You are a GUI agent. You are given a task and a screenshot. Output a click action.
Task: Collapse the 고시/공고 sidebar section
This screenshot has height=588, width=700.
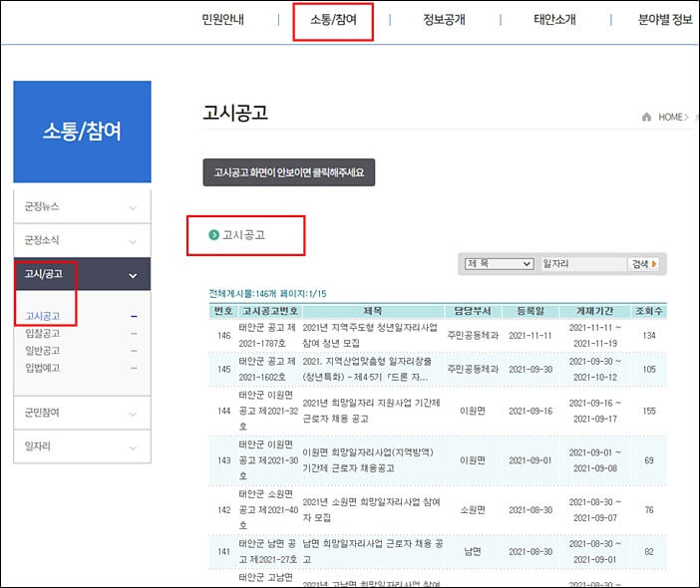[82, 274]
